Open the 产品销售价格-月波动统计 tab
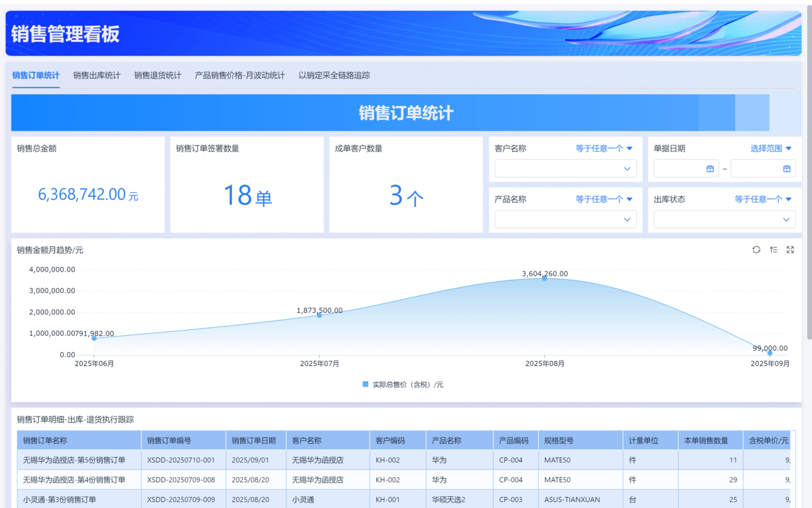Image resolution: width=812 pixels, height=508 pixels. click(x=240, y=75)
